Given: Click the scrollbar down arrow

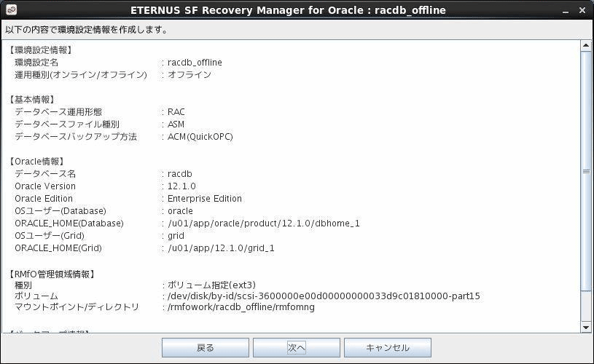Looking at the screenshot, I should [x=586, y=328].
